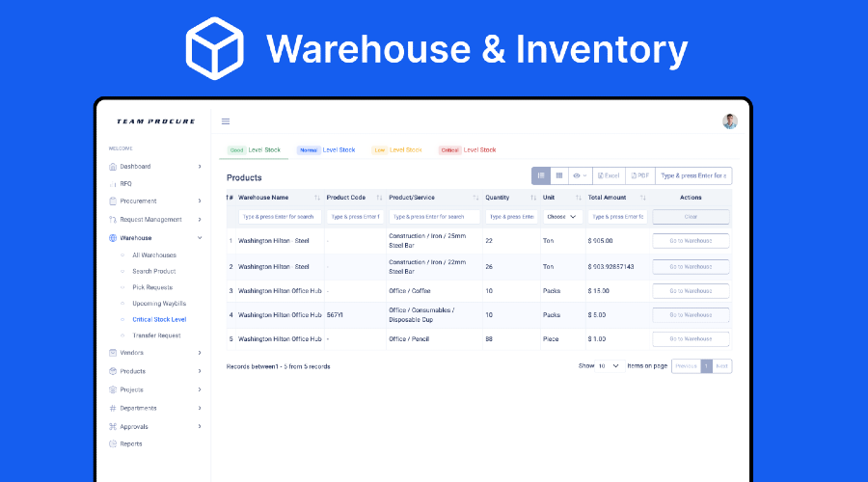Focus Total Amount filter field
868x482 pixels.
[618, 217]
